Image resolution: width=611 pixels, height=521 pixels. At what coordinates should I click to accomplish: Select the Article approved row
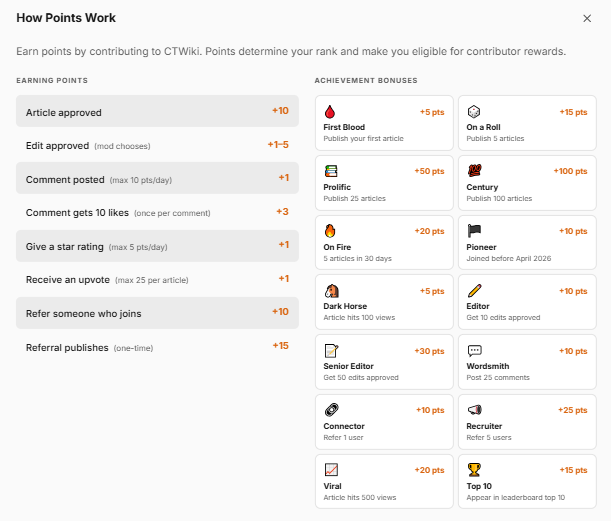(157, 112)
